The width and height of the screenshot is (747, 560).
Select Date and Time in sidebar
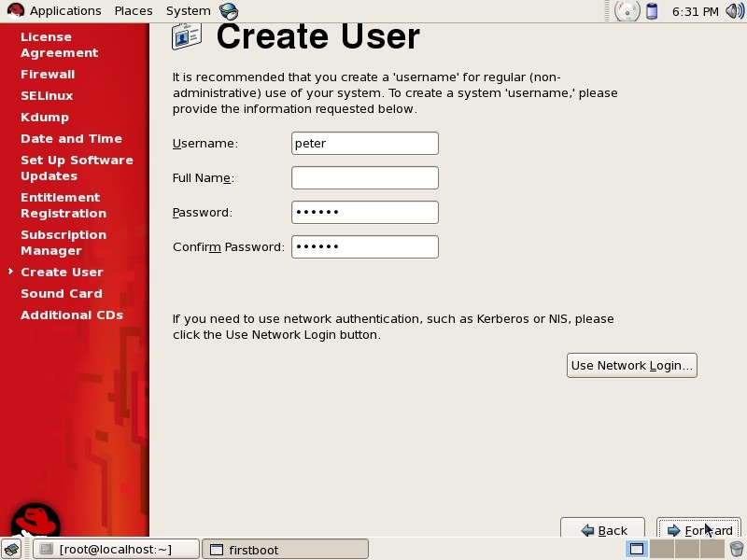tap(72, 138)
